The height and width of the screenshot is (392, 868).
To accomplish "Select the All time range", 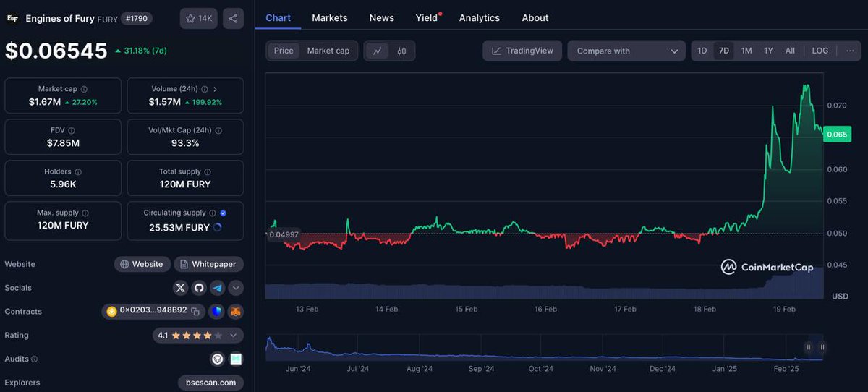I will (x=790, y=51).
